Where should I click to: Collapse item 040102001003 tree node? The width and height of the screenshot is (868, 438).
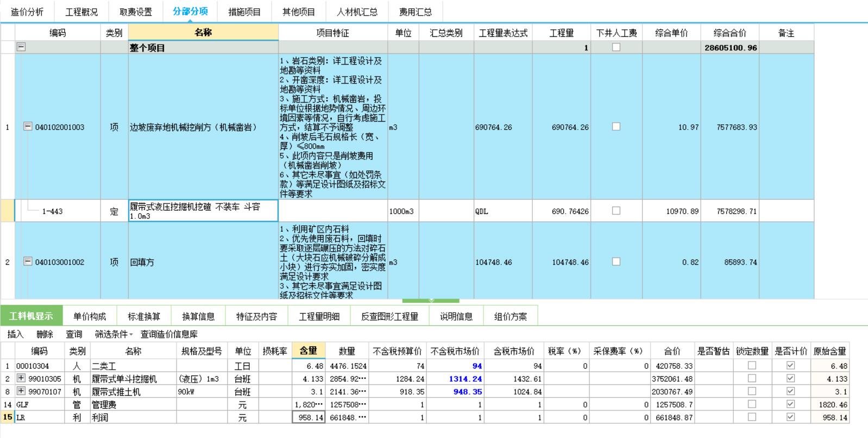coord(28,126)
